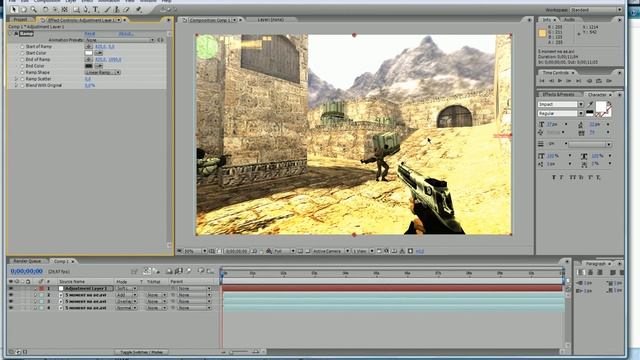Select the Eraser tool

pyautogui.click(x=127, y=9)
